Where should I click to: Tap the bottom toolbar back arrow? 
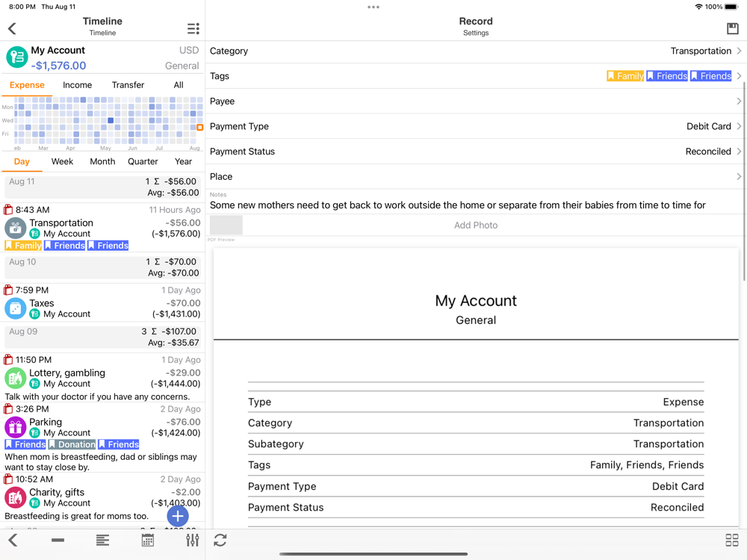tap(13, 540)
